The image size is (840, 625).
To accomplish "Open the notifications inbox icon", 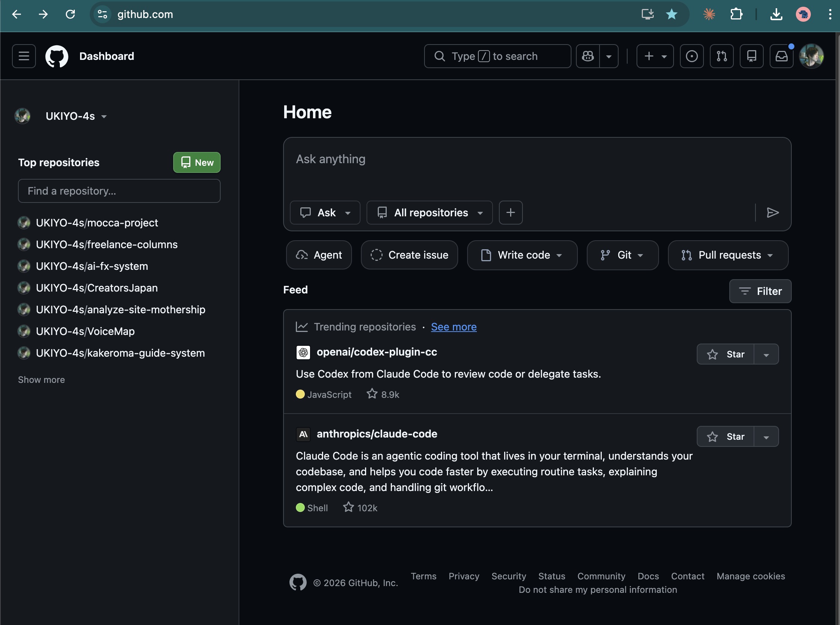I will pos(781,57).
